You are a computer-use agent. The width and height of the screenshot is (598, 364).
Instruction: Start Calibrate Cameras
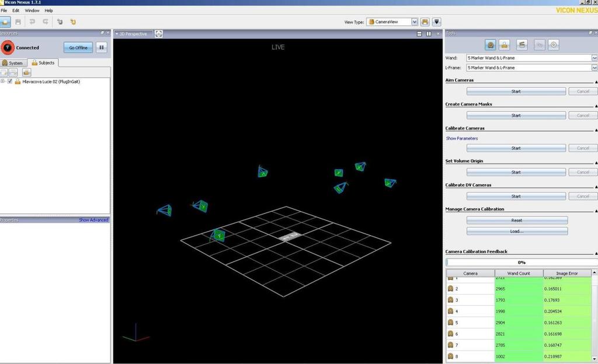[x=516, y=148]
